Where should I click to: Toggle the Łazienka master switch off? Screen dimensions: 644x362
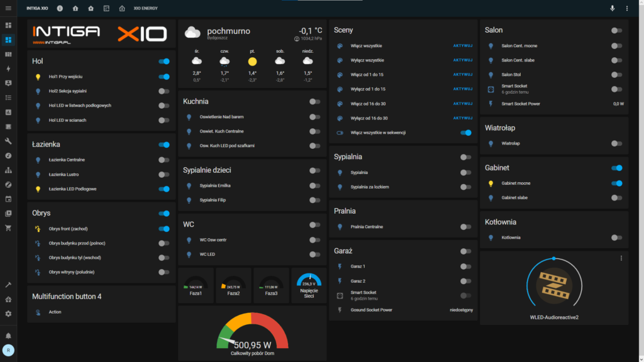(x=164, y=145)
